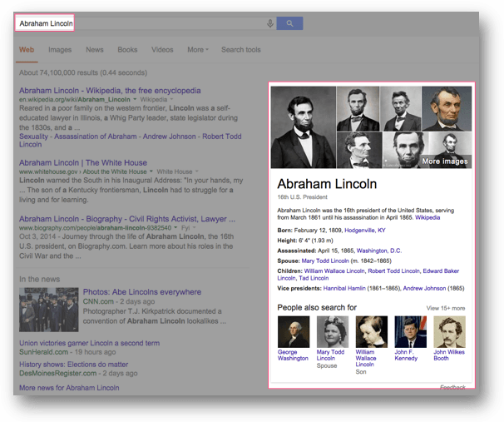
Task: Expand the More dropdown menu
Action: [198, 50]
